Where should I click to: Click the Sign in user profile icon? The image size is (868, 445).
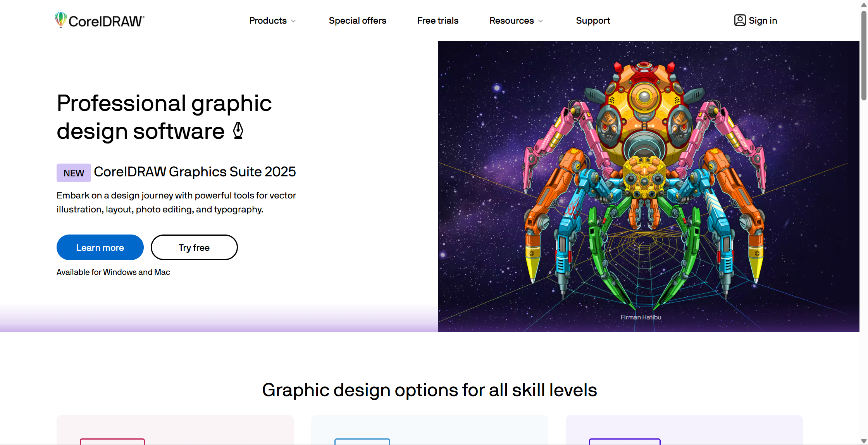(x=740, y=21)
